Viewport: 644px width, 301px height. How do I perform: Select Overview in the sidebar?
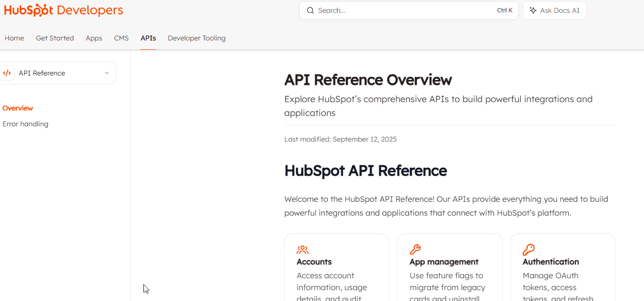18,108
